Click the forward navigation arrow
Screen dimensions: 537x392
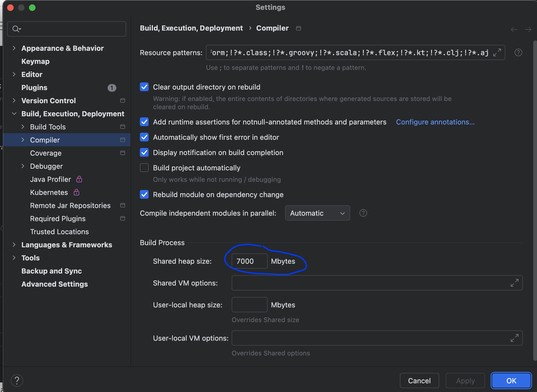click(x=528, y=29)
